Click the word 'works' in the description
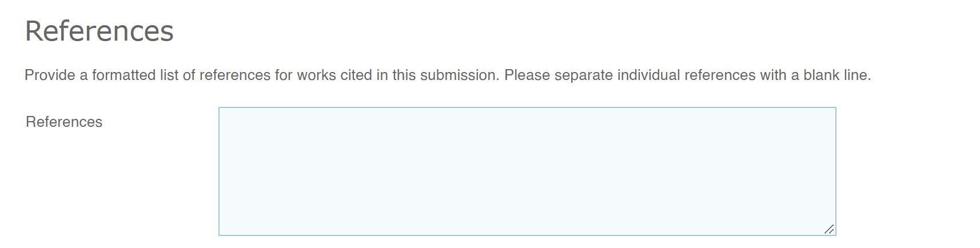Image resolution: width=980 pixels, height=248 pixels. (316, 75)
